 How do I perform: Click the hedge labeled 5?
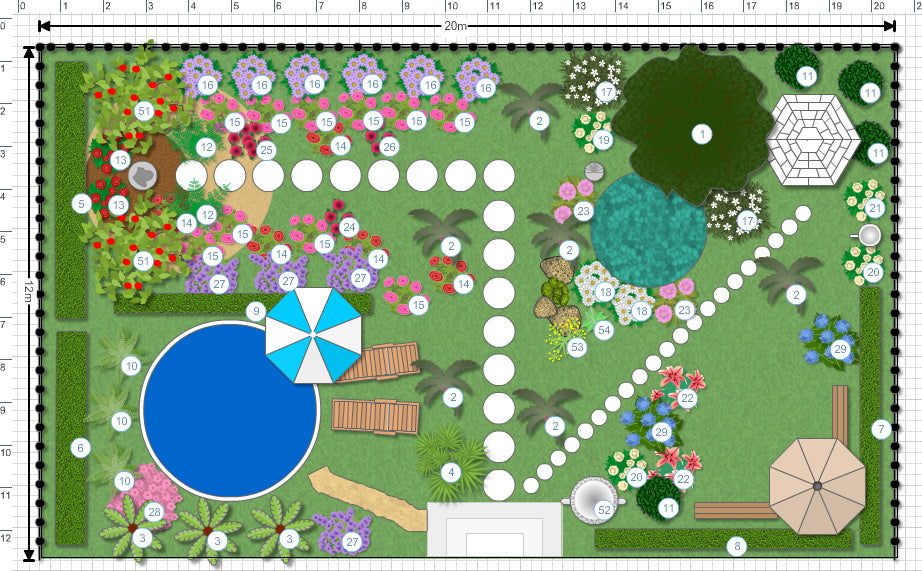tap(71, 191)
